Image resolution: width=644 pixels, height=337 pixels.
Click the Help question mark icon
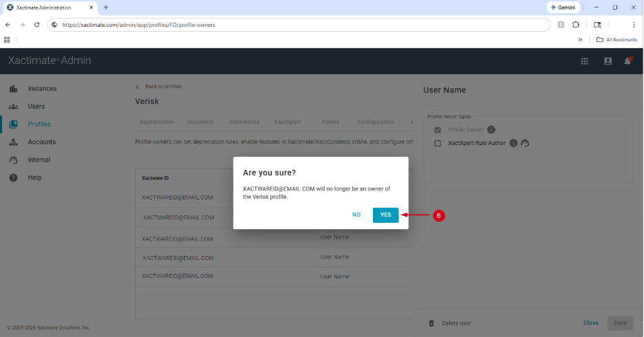(x=13, y=177)
